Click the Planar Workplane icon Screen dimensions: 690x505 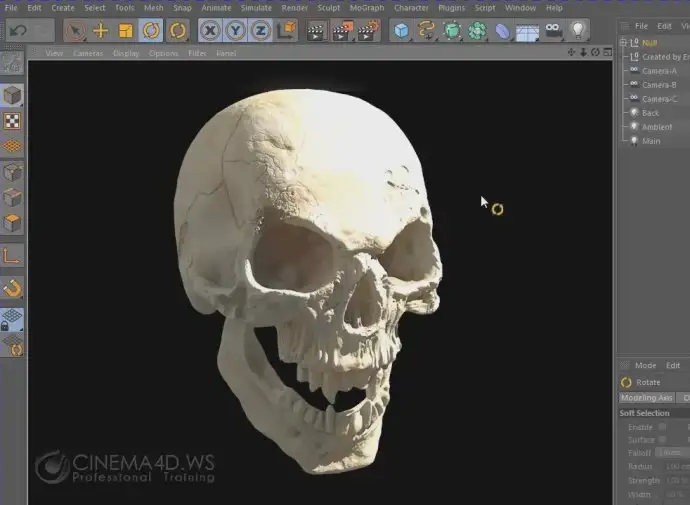click(x=13, y=345)
